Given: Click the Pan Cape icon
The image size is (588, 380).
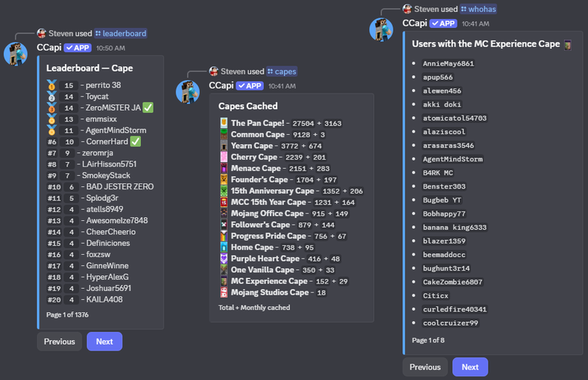Looking at the screenshot, I should [x=224, y=123].
